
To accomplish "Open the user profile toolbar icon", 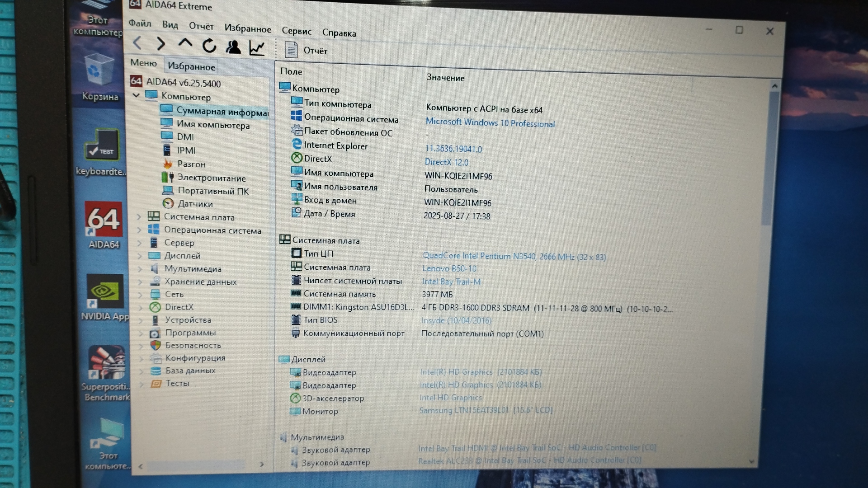I will 233,47.
